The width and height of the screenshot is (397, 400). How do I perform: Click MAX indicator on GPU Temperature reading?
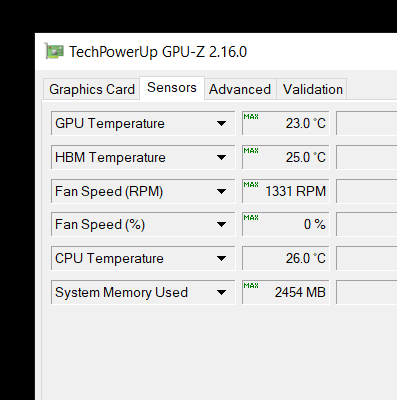point(251,117)
